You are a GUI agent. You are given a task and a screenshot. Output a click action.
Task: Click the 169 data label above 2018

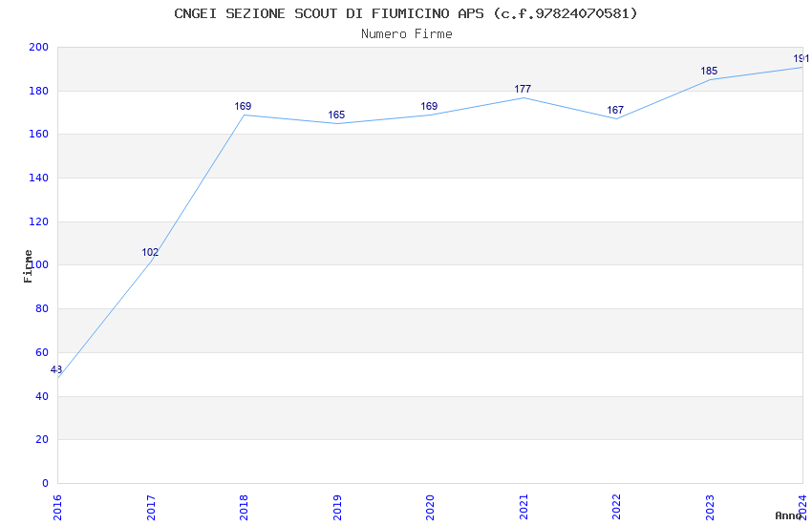(243, 107)
